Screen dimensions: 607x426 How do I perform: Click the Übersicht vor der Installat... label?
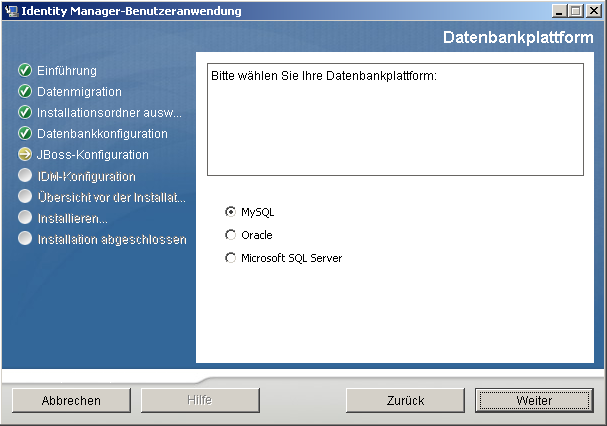[x=112, y=198]
